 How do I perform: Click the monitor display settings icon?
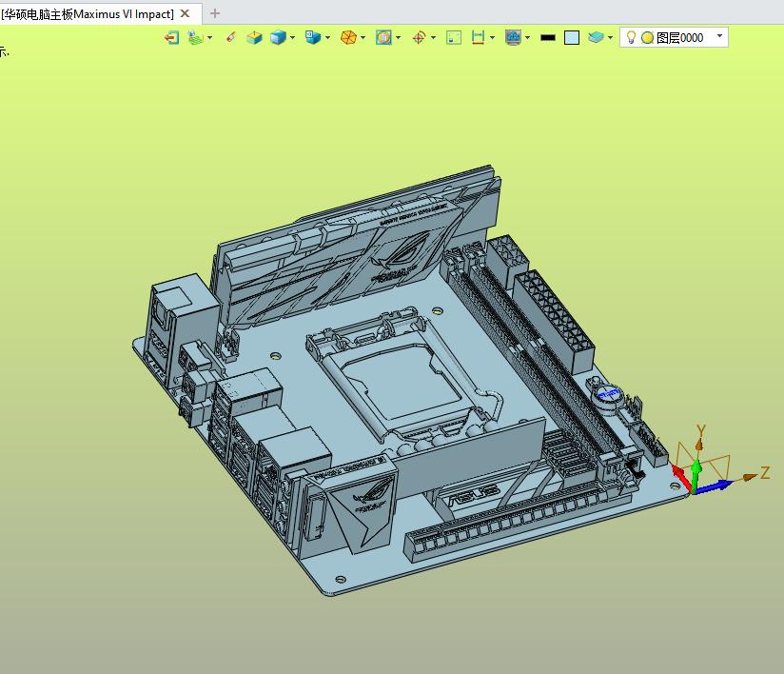pos(513,37)
